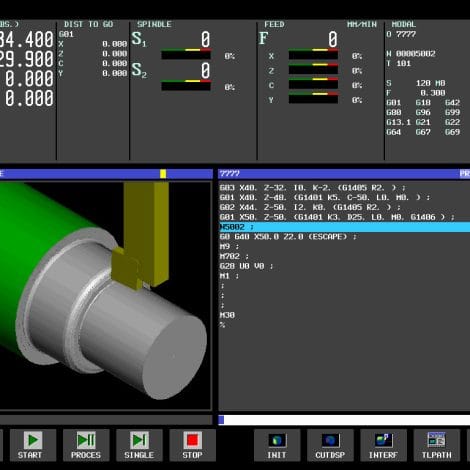
Task: Click the S1 spindle speed value
Action: point(205,39)
